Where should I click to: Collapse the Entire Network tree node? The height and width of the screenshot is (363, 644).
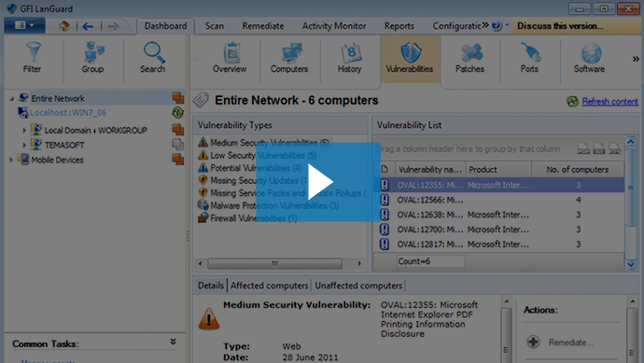(x=11, y=99)
